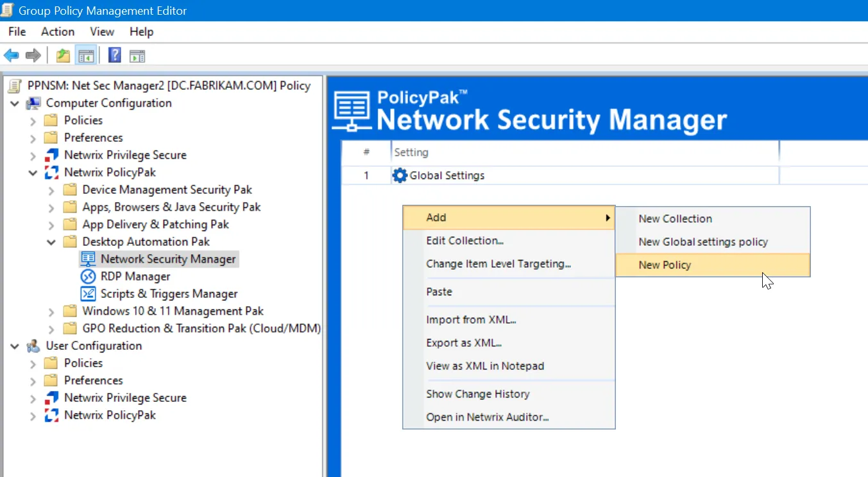Click the Setting column header
The width and height of the screenshot is (868, 477).
pyautogui.click(x=585, y=152)
